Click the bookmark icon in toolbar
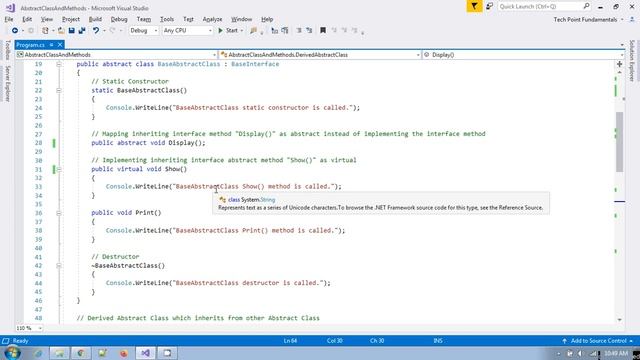640x360 pixels. (323, 31)
